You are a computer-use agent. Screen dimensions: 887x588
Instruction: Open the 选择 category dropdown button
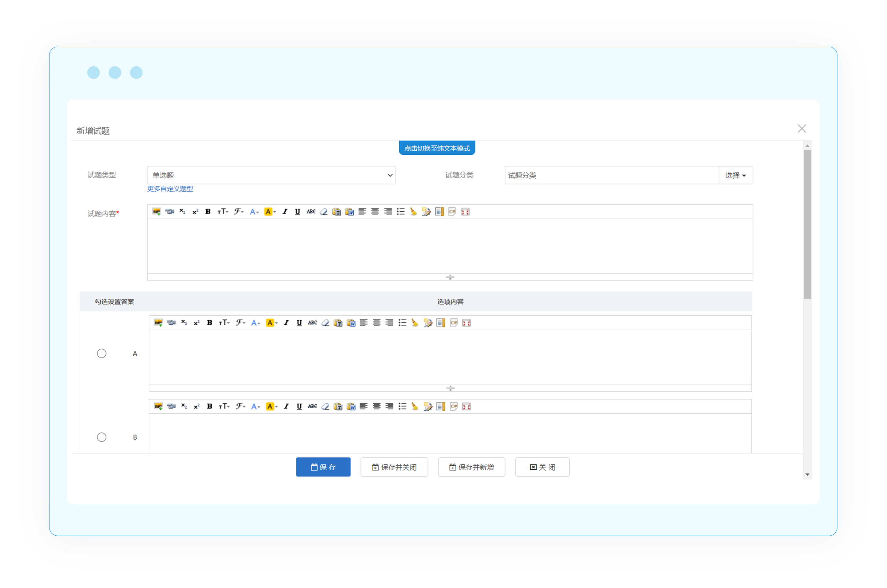735,175
